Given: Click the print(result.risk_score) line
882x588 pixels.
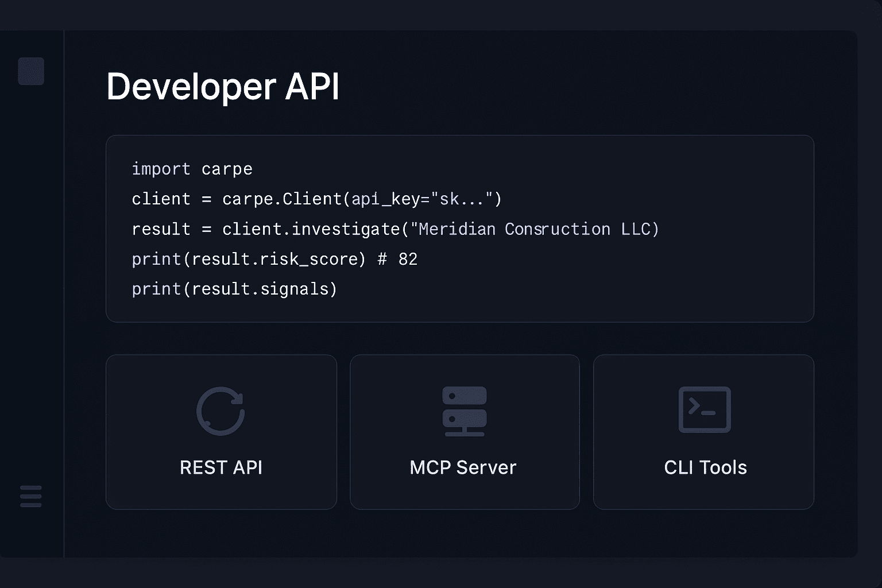Looking at the screenshot, I should tap(274, 259).
